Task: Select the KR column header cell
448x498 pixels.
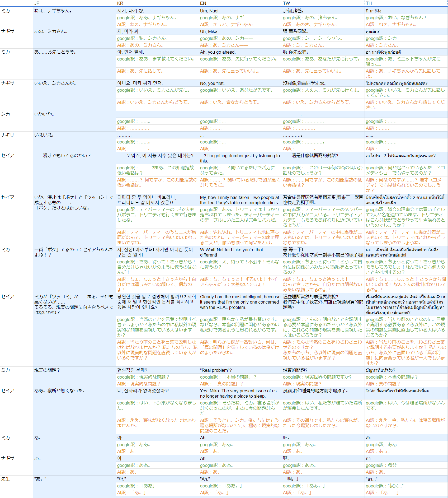Action: pos(157,3)
